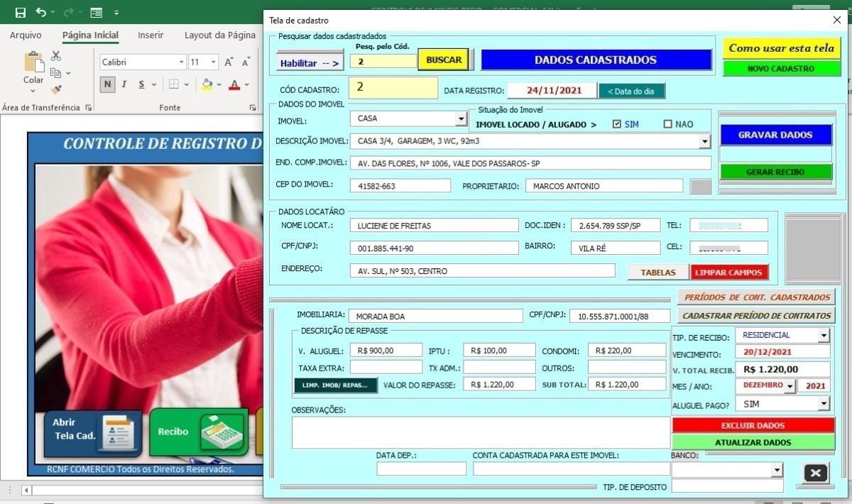This screenshot has width=852, height=504.
Task: Apply the fill color bucket
Action: 207,84
